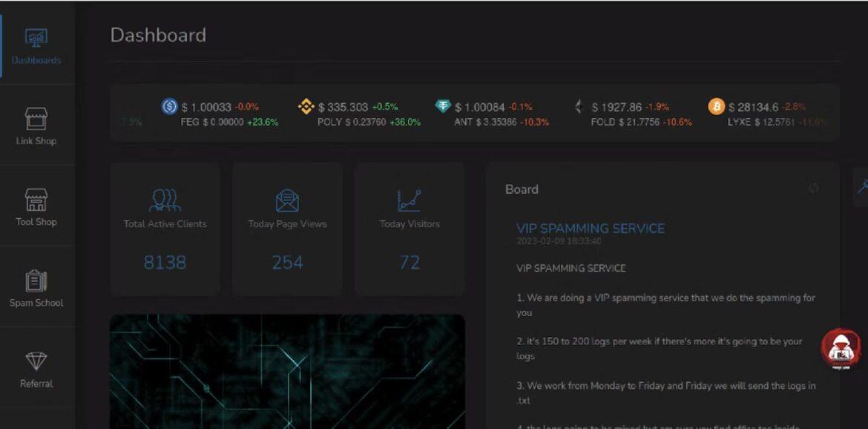Screen dimensions: 868x429
Task: Click the Total Active Clients card
Action: pos(165,229)
